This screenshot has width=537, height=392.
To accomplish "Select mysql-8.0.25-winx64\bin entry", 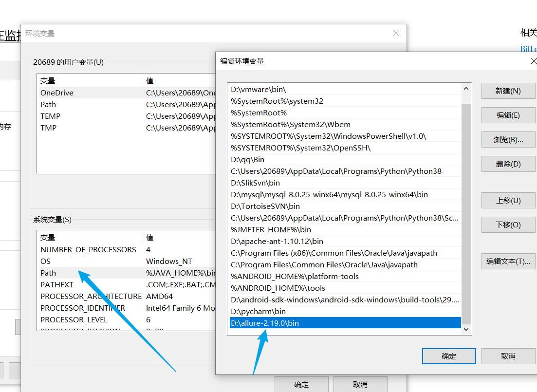I will (x=345, y=194).
